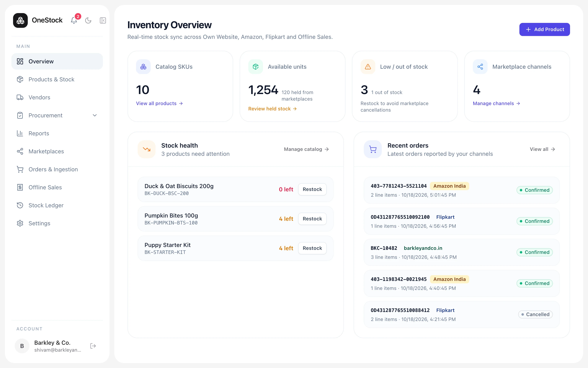Open the Manage channels link
This screenshot has width=588, height=368.
(496, 103)
